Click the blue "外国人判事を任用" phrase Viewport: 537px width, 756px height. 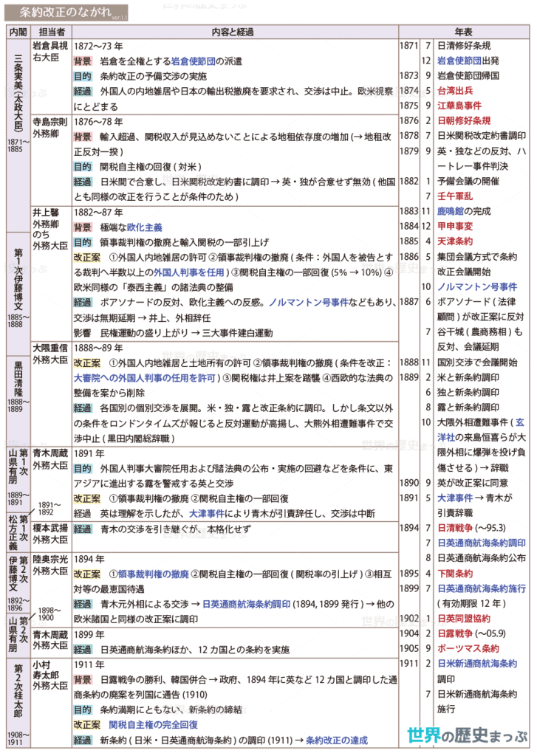188,272
